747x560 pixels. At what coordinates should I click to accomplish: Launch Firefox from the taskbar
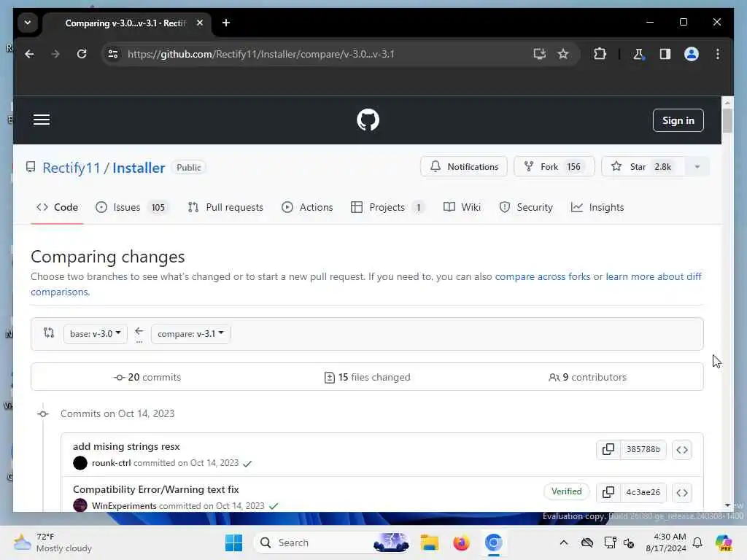click(x=461, y=542)
